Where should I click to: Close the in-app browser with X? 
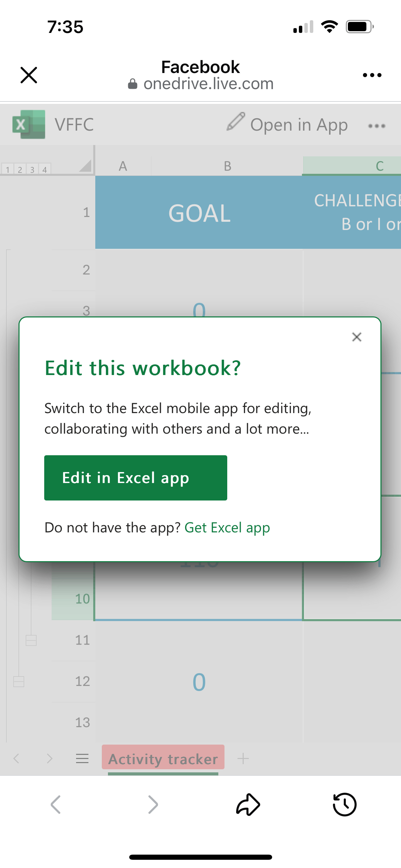tap(29, 75)
